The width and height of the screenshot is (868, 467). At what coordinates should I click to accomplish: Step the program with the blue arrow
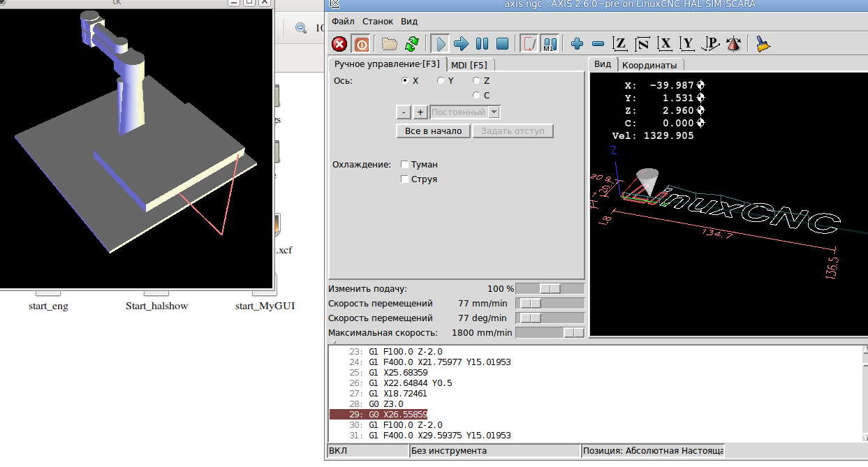click(461, 44)
